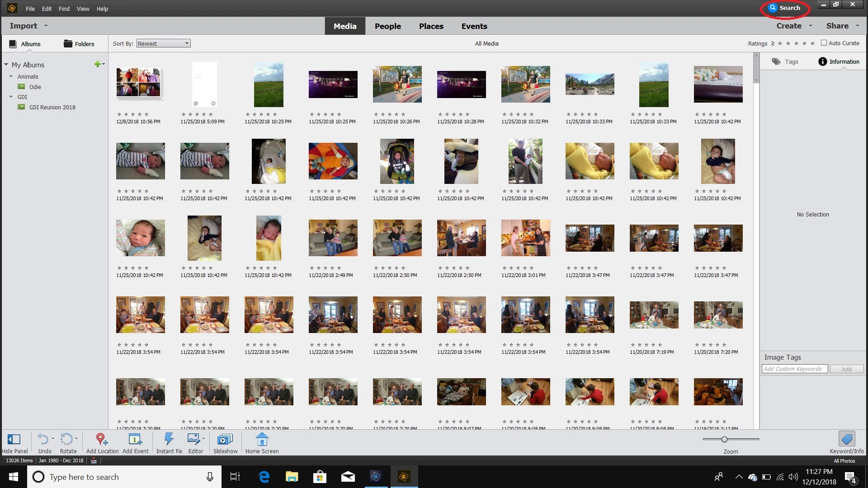Go to the Home Screen
Viewport: 868px width, 488px height.
262,440
